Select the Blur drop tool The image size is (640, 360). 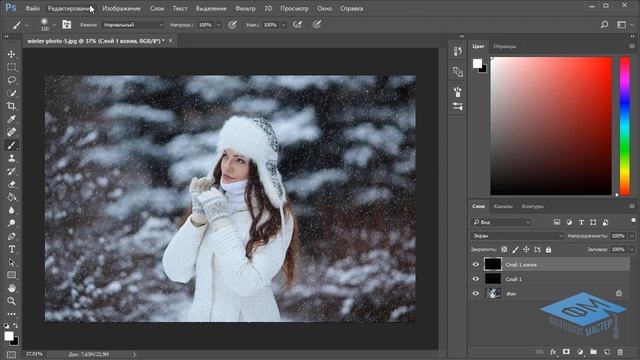[x=11, y=210]
